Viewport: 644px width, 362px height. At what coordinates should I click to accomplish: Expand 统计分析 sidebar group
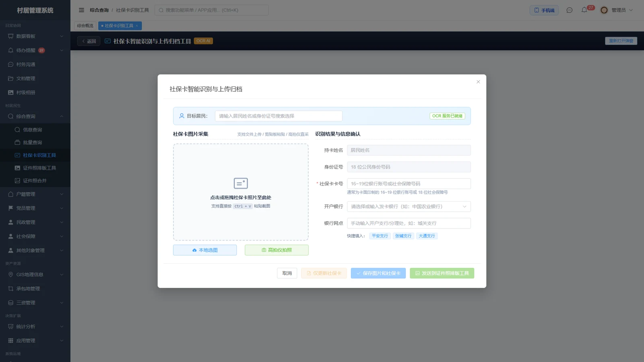click(x=35, y=327)
